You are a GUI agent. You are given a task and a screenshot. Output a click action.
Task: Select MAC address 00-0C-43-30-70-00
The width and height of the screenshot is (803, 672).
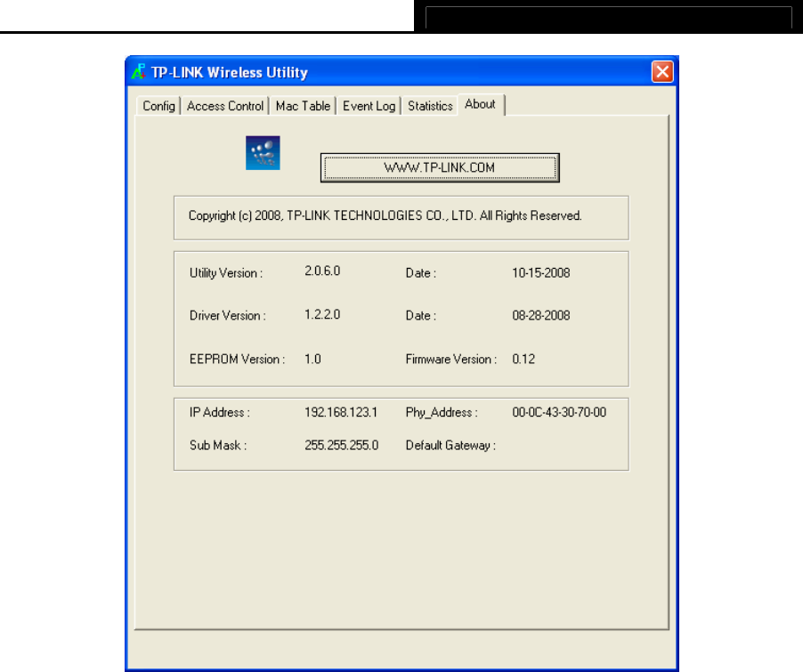click(x=559, y=412)
